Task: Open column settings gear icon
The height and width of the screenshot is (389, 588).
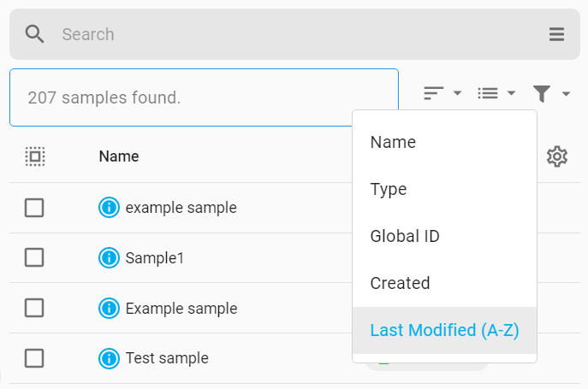Action: click(x=557, y=156)
